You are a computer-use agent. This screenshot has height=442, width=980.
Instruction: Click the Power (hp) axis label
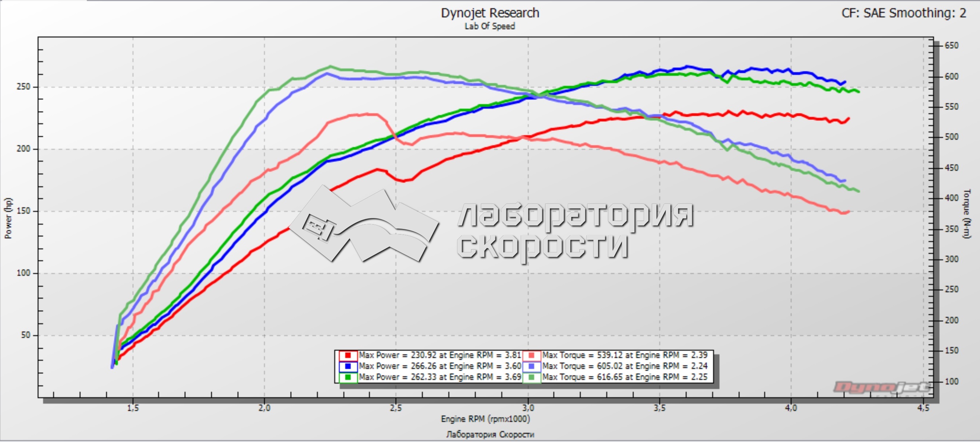click(x=8, y=218)
